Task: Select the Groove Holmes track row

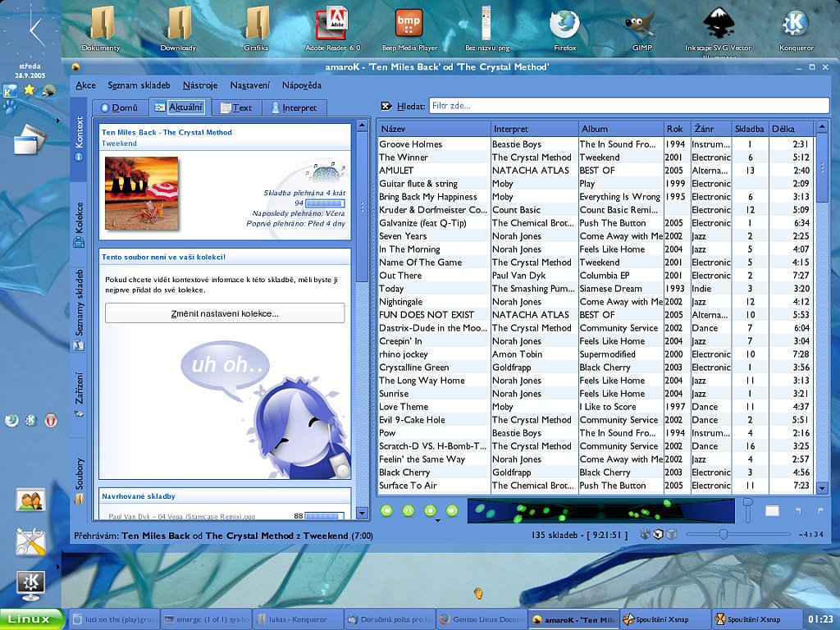Action: (596, 144)
